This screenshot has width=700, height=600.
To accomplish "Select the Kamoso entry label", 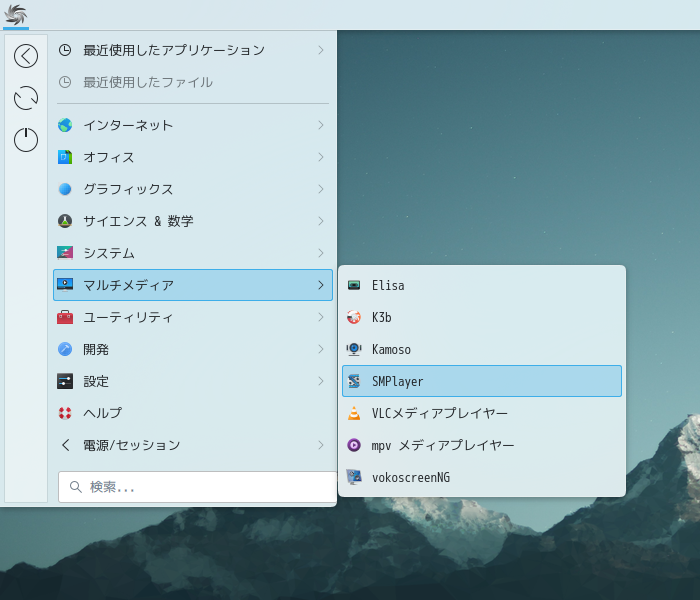I will pos(392,349).
